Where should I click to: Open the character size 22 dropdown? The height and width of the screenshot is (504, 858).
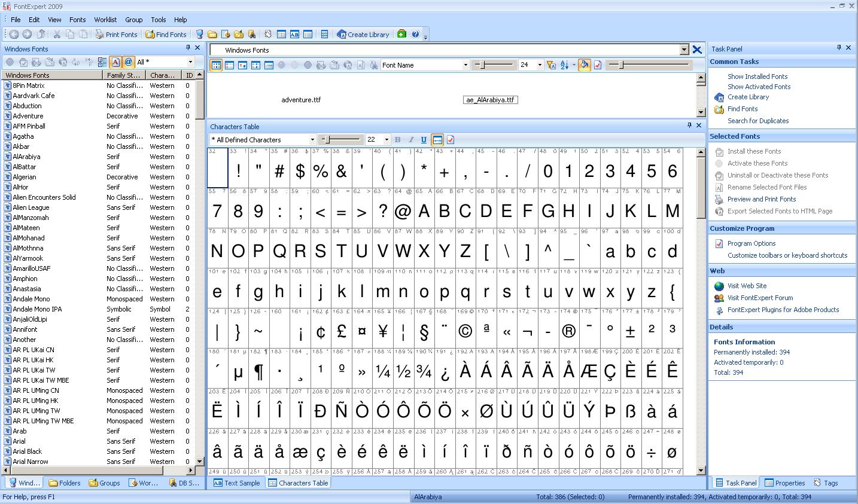click(x=387, y=140)
